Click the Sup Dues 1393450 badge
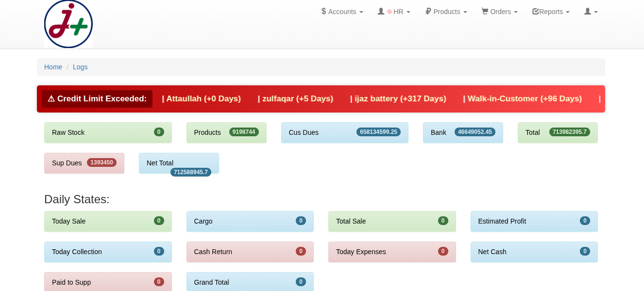Viewport: 644px width, 291px height. (102, 162)
